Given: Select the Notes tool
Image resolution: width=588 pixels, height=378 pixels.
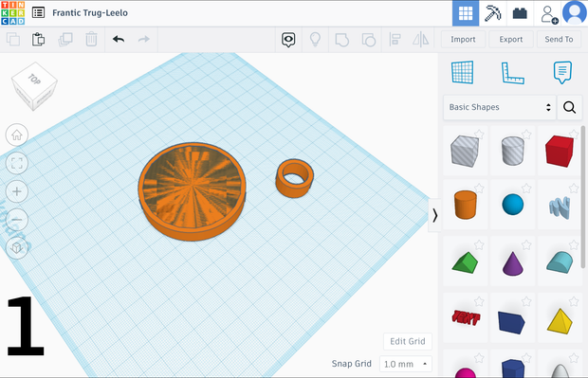Looking at the screenshot, I should click(562, 72).
